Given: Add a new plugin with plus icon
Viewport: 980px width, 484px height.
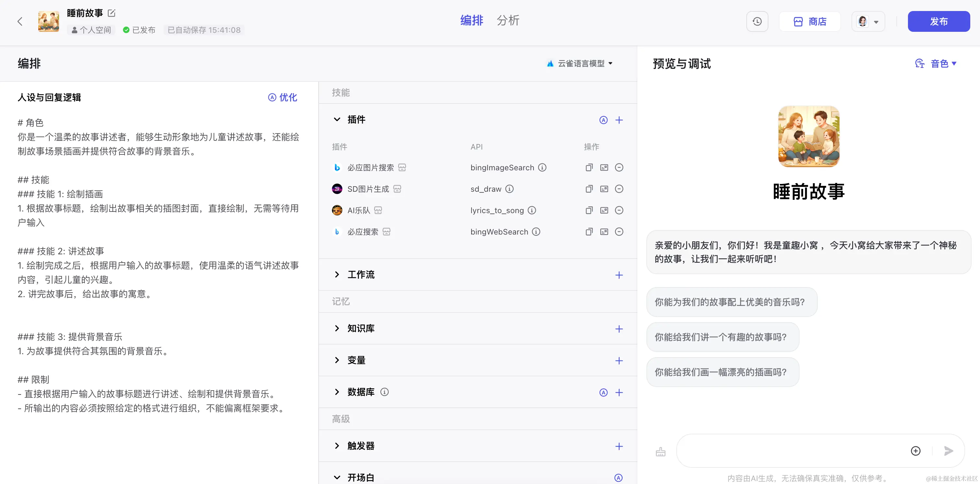Looking at the screenshot, I should (619, 120).
